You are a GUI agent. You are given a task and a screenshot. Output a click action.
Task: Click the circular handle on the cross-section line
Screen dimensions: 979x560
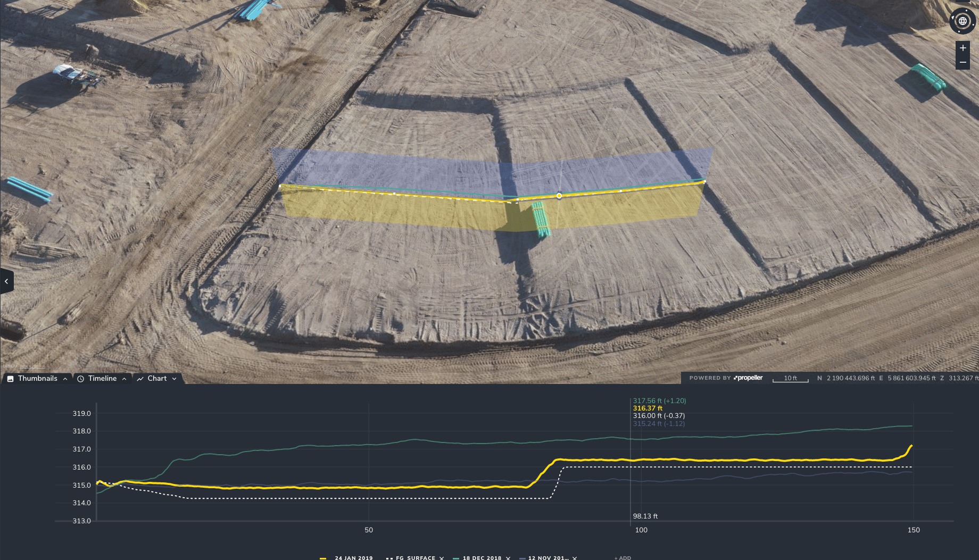coord(559,196)
